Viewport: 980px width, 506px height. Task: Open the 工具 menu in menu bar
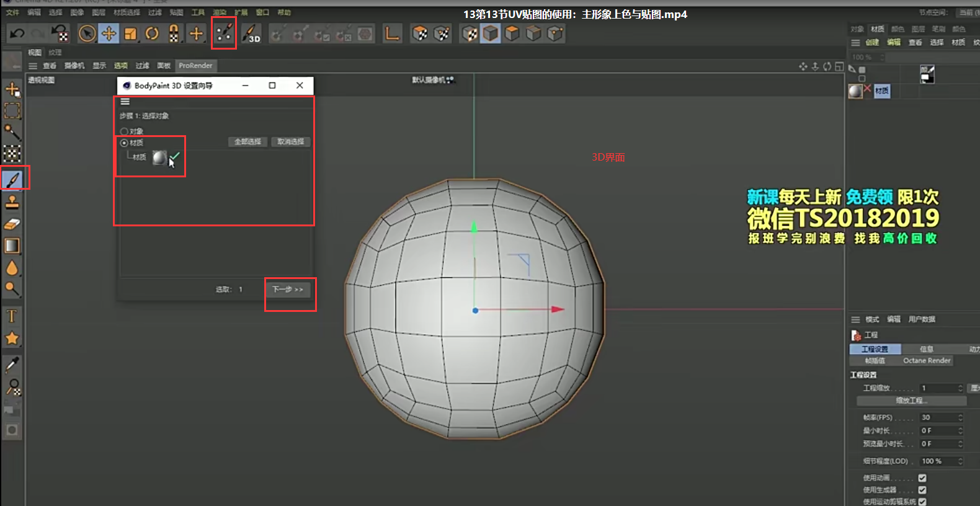tap(198, 12)
